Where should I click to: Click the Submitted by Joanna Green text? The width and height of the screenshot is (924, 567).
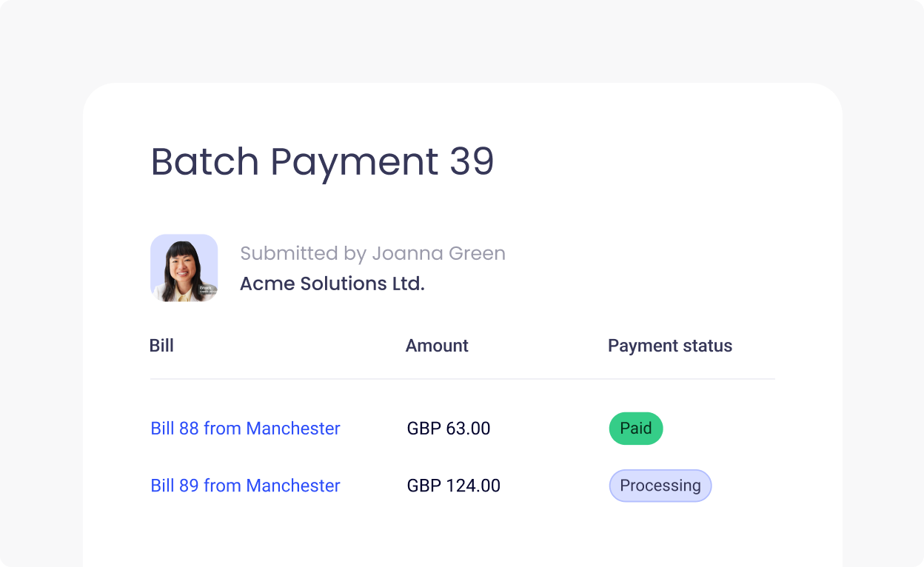tap(372, 253)
